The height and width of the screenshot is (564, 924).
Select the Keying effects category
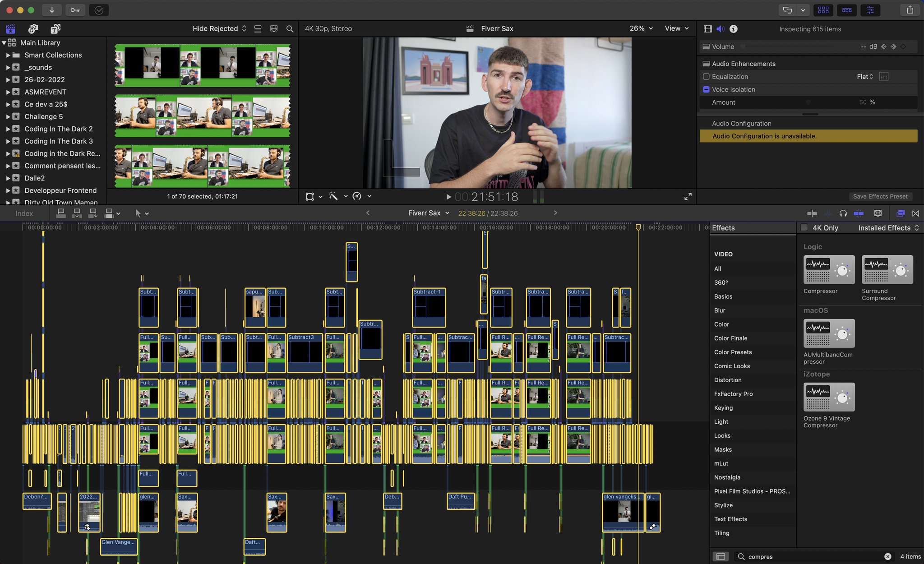pyautogui.click(x=723, y=408)
